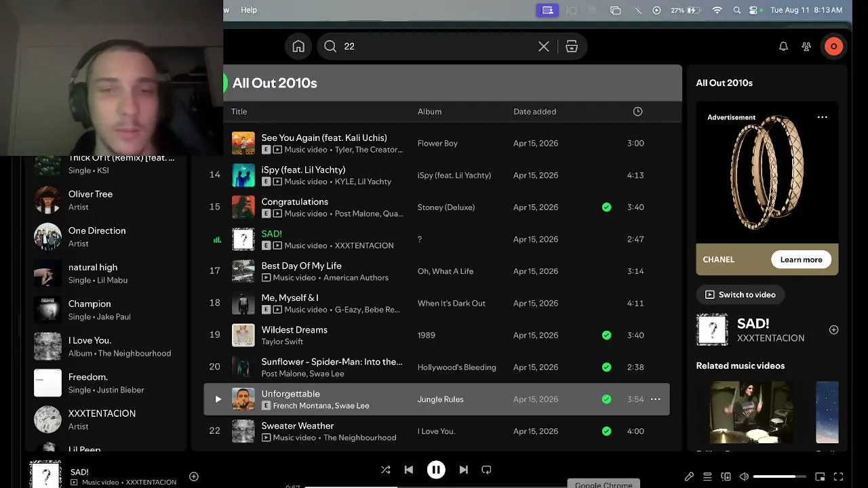Open Oliver Tree artist in library
Image resolution: width=868 pixels, height=488 pixels.
pyautogui.click(x=106, y=200)
